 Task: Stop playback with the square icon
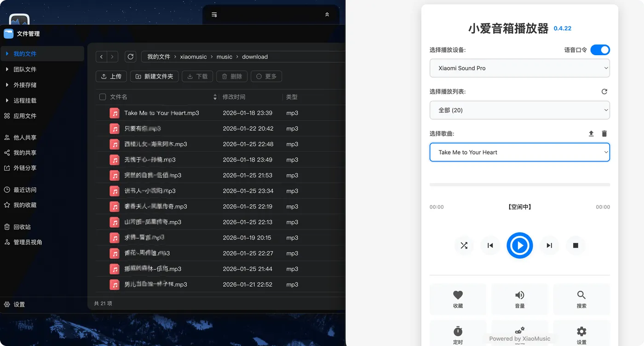(x=575, y=245)
